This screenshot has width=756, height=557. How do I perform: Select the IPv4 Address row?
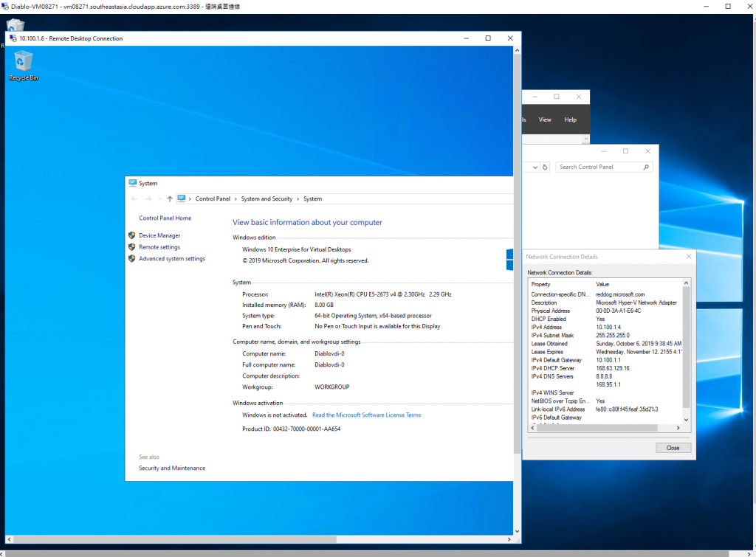pyautogui.click(x=605, y=327)
